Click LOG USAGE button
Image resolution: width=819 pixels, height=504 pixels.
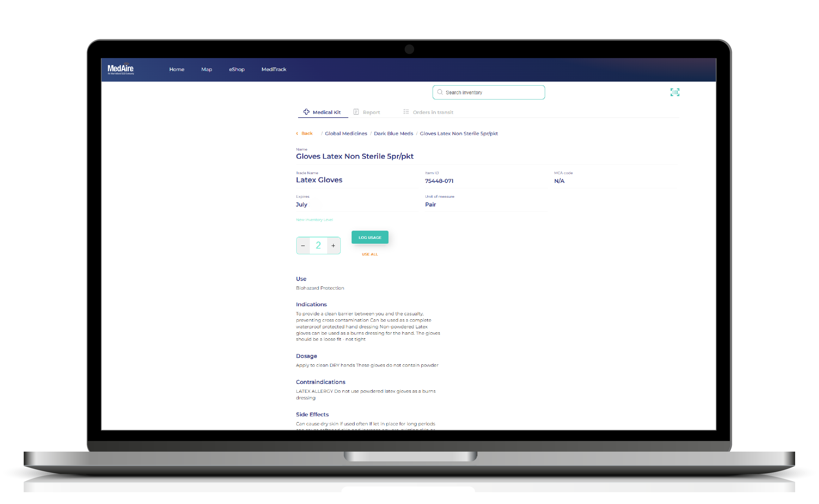coord(370,236)
